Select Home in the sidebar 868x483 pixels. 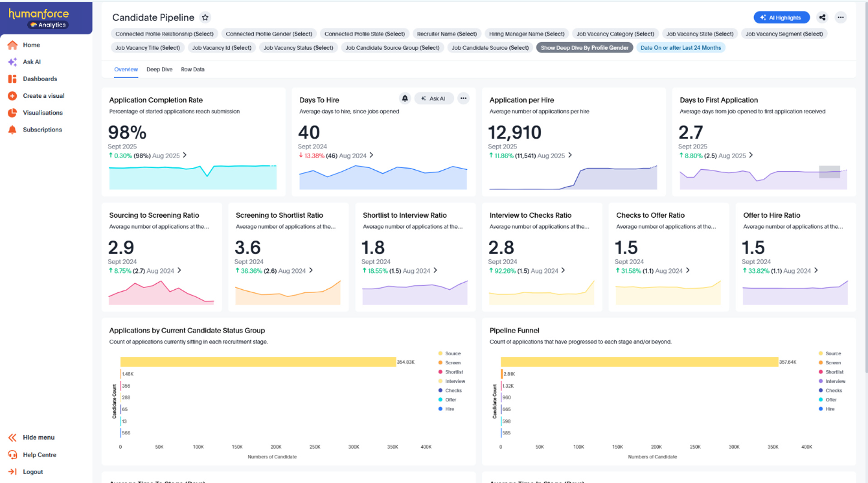pyautogui.click(x=31, y=45)
